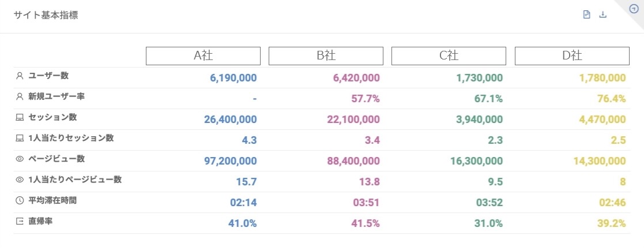Select the B社 column header box
Image resolution: width=644 pixels, height=250 pixels.
326,55
